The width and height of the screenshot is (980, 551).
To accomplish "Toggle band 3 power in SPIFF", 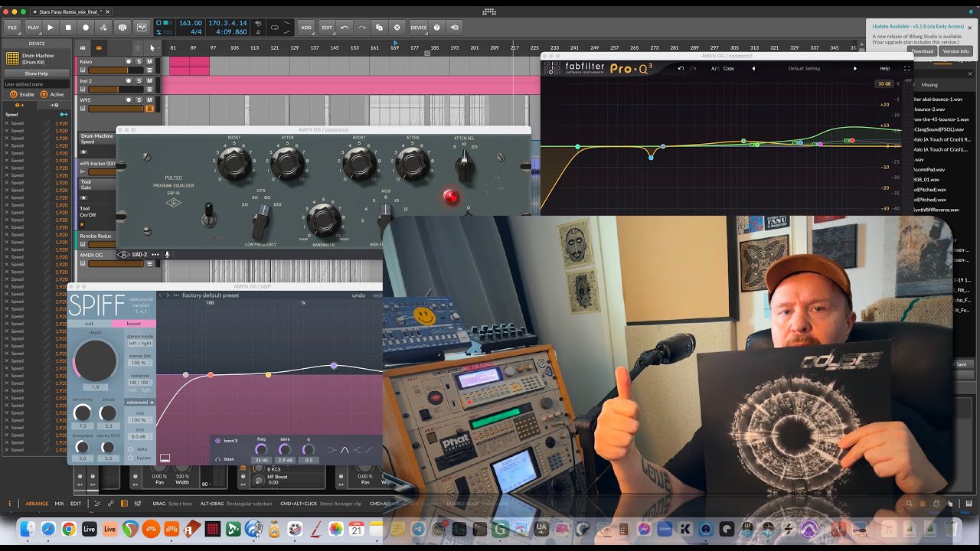I will coord(217,441).
